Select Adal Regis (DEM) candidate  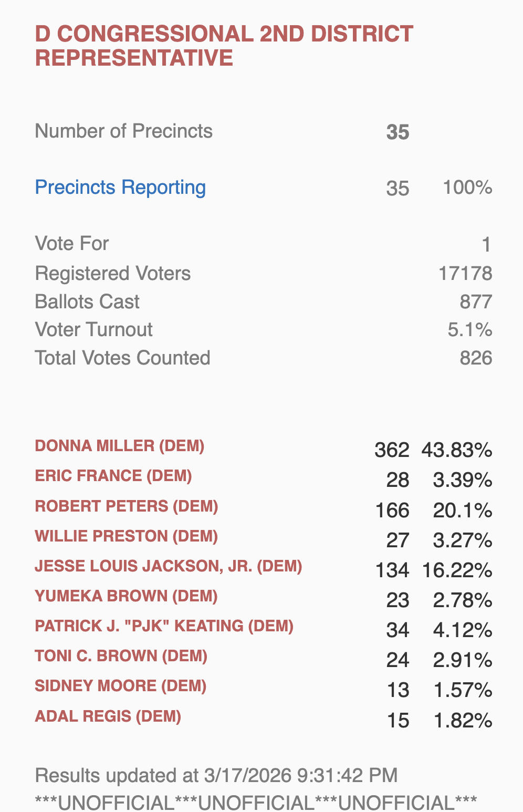[x=108, y=716]
